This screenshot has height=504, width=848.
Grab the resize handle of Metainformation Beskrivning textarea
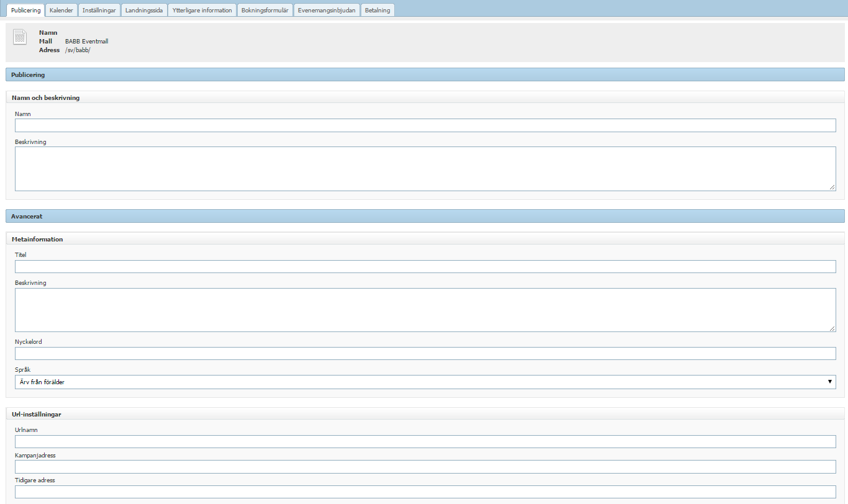[x=832, y=328]
